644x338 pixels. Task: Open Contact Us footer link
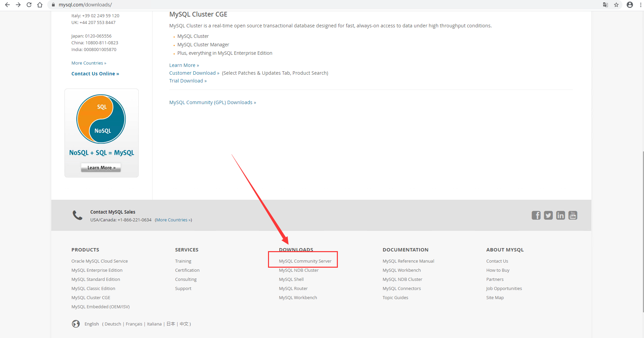click(497, 261)
